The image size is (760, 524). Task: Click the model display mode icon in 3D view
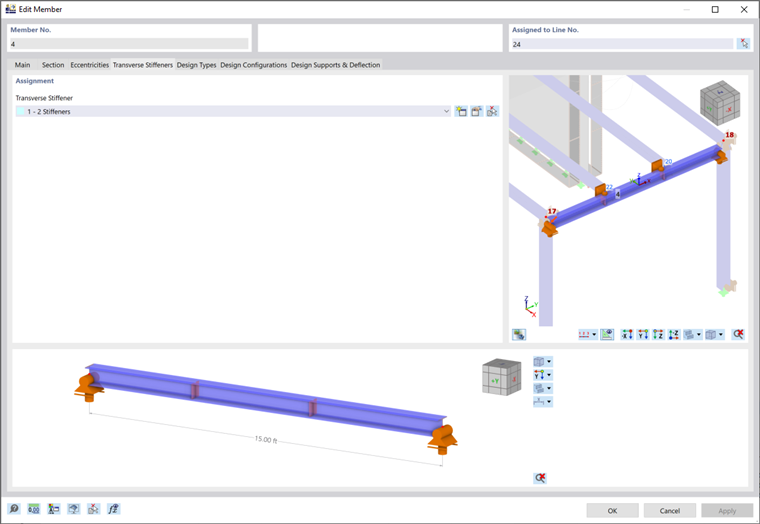click(x=689, y=334)
